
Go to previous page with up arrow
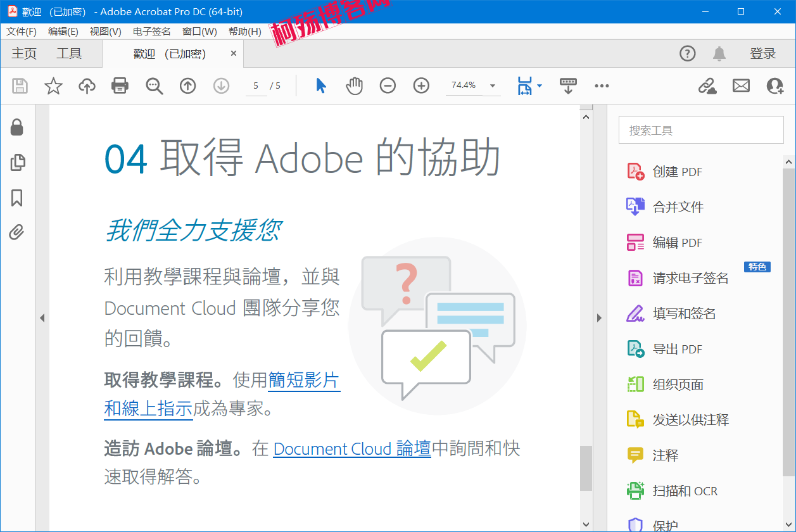coord(187,85)
